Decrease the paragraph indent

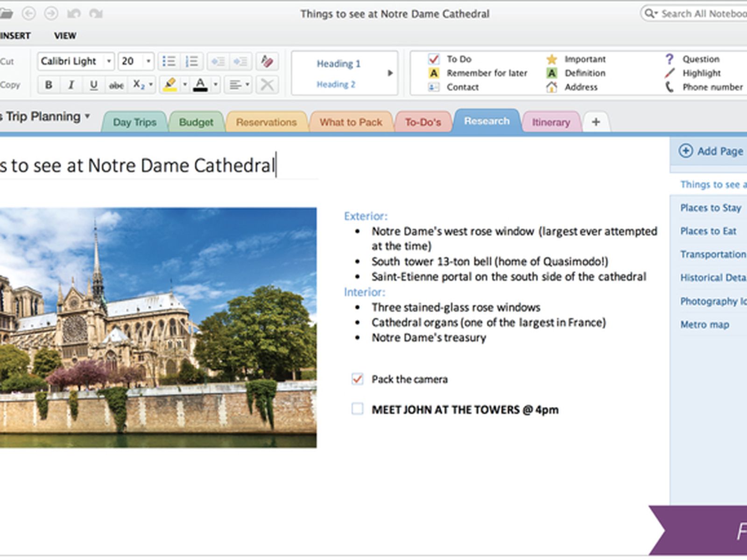[218, 61]
